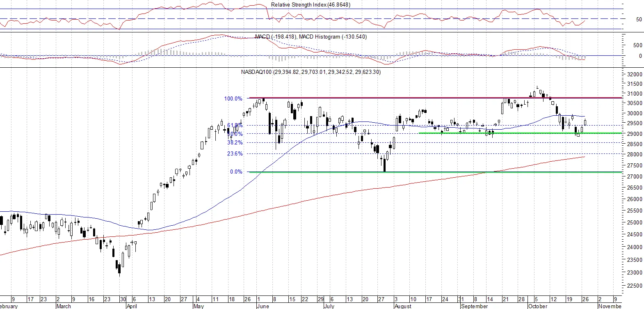This screenshot has width=644, height=309.
Task: Click the 22500 price axis label
Action: [635, 286]
